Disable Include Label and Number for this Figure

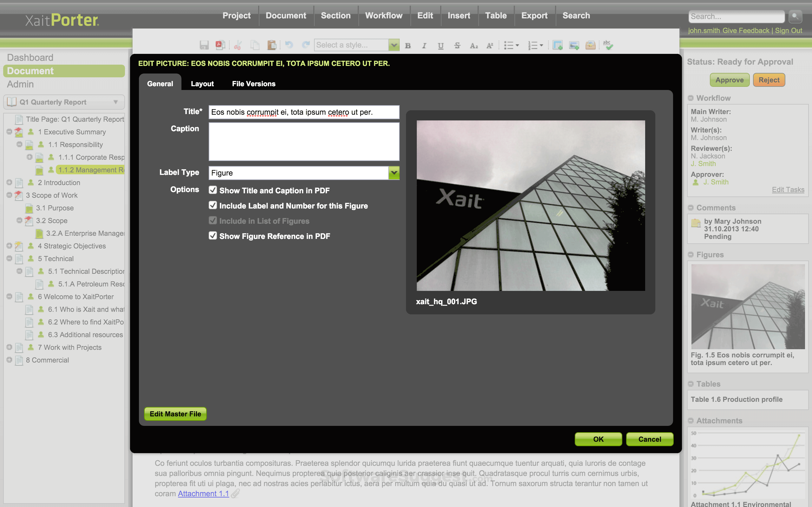(213, 205)
